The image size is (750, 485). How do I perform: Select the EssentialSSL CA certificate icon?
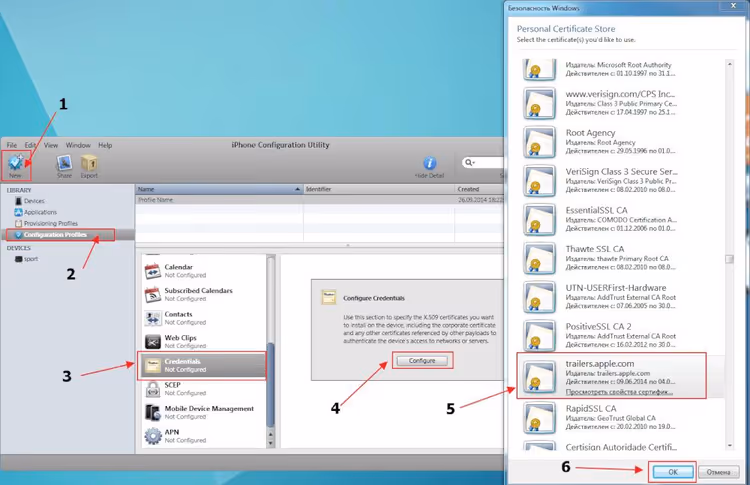(x=540, y=220)
